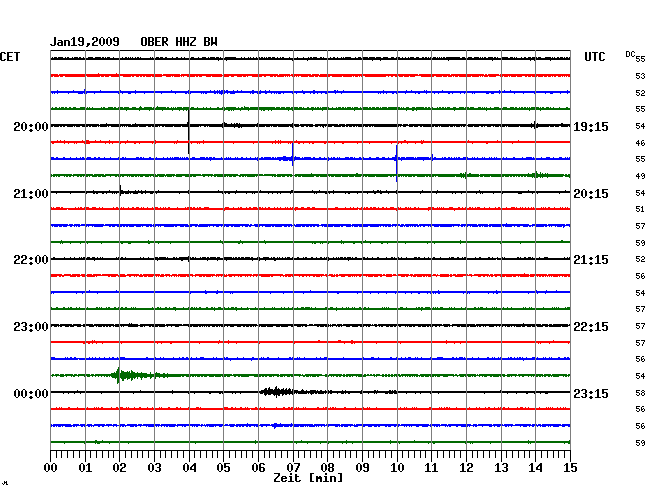650x494 pixels.
Task: Select the 23:00 CET time label
Action: coord(31,327)
